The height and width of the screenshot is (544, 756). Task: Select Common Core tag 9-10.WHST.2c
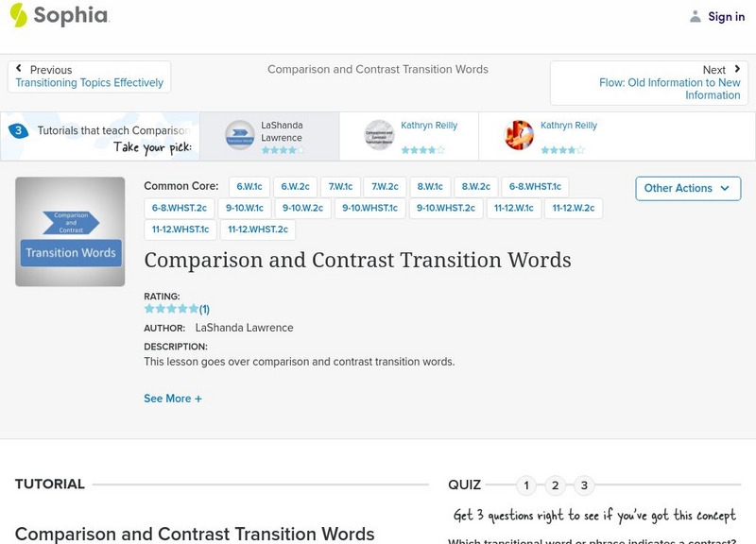pos(446,208)
